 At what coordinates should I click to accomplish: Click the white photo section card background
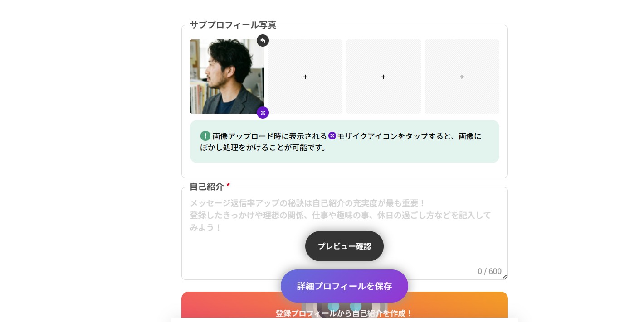345,170
